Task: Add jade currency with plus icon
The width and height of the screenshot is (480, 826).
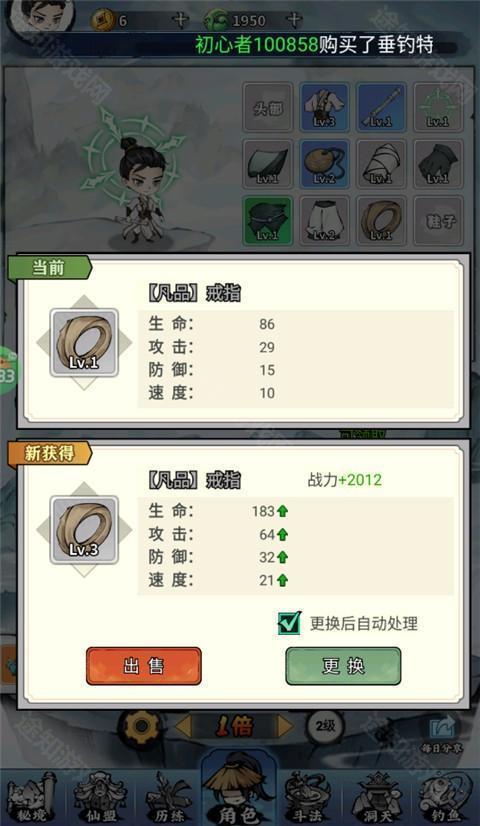Action: tap(293, 21)
